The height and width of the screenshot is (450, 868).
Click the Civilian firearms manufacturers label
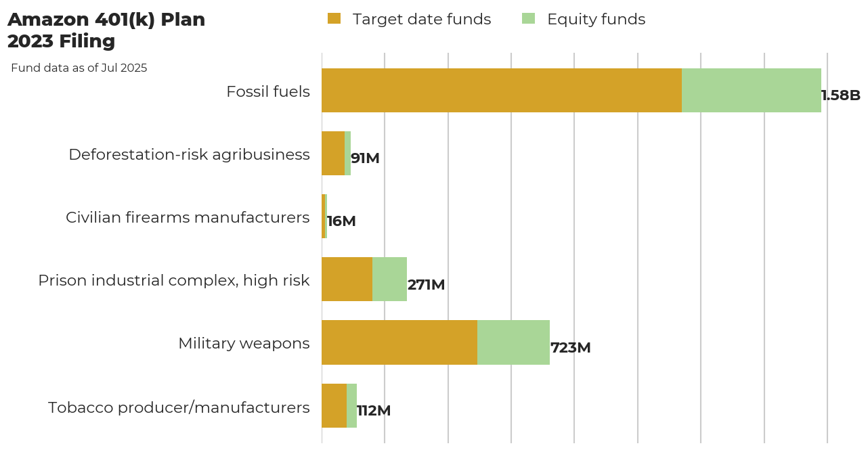pyautogui.click(x=188, y=217)
